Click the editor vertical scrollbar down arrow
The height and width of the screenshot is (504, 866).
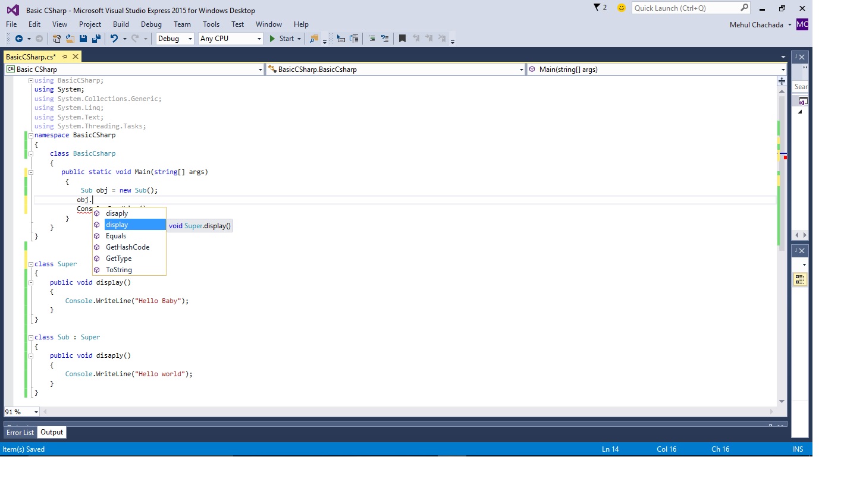[x=782, y=402]
